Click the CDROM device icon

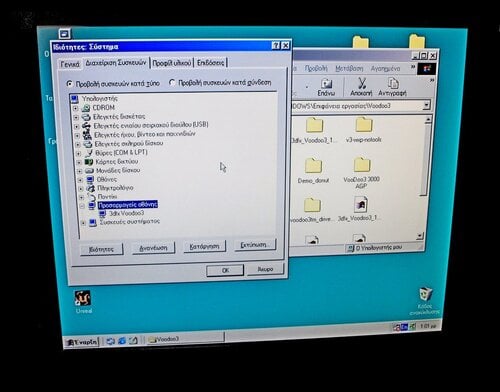86,108
